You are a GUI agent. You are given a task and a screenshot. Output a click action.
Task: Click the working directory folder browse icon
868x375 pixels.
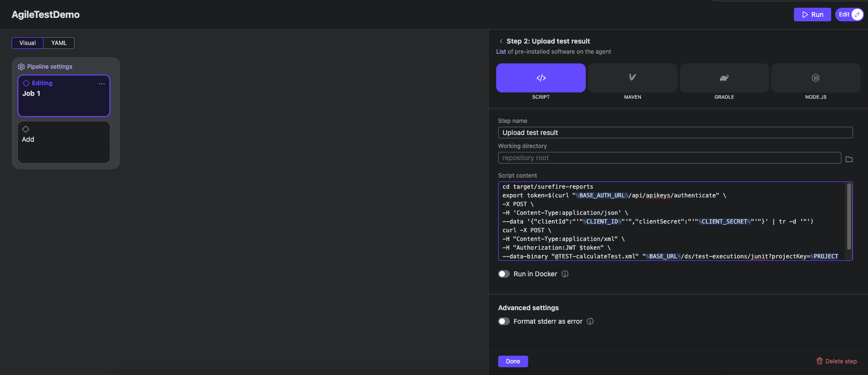[849, 159]
